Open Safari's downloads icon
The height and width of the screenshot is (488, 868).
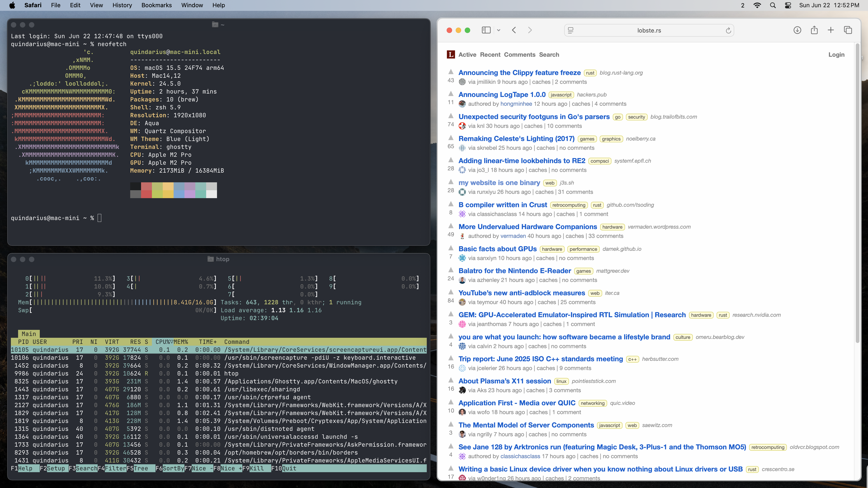click(797, 30)
